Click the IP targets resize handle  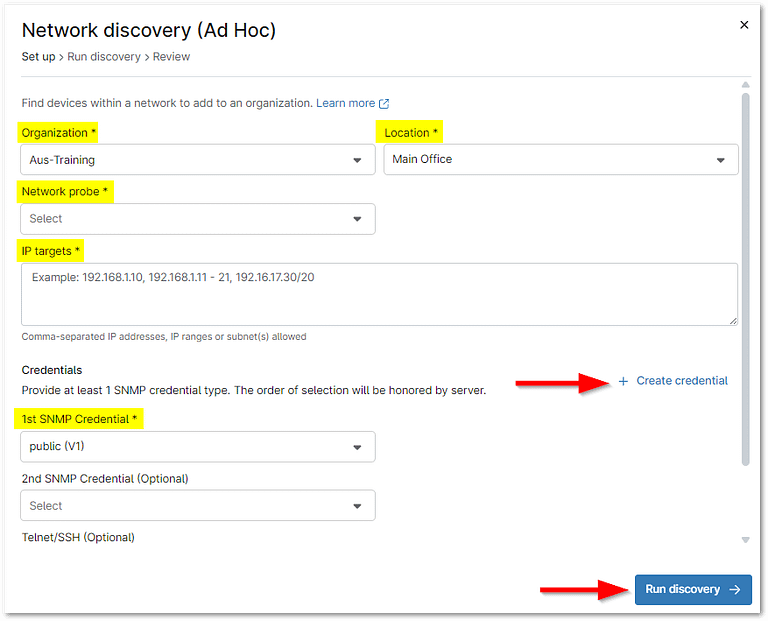pos(733,320)
